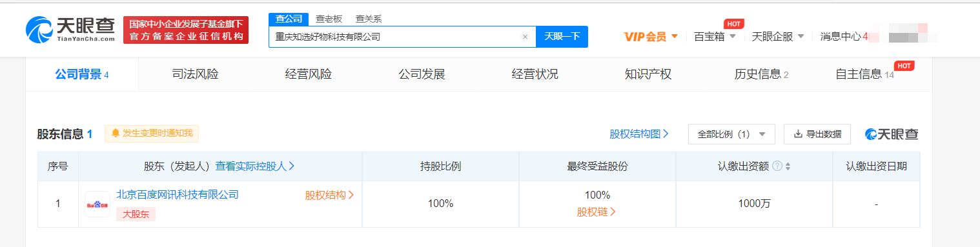
Task: Open the 股权链 link
Action: click(x=597, y=212)
